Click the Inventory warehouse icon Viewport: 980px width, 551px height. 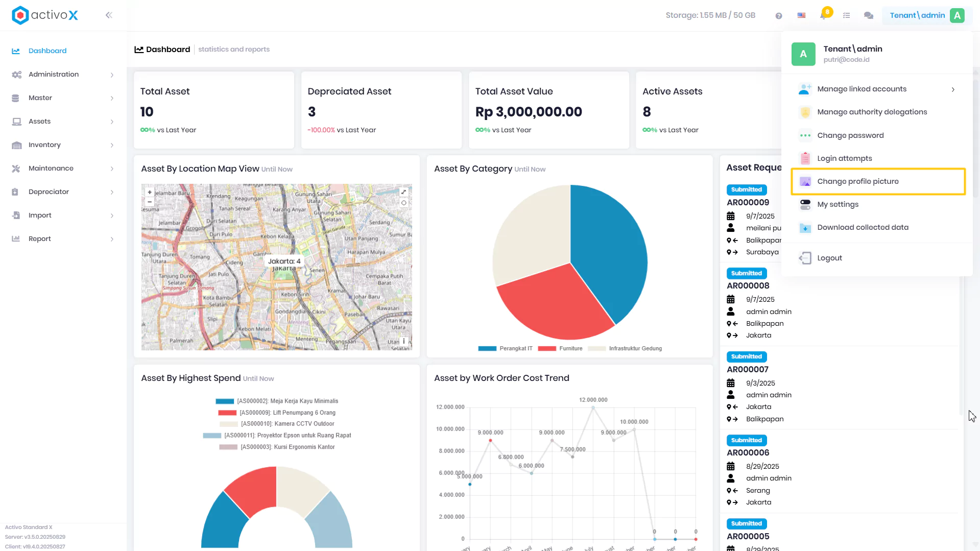point(16,145)
